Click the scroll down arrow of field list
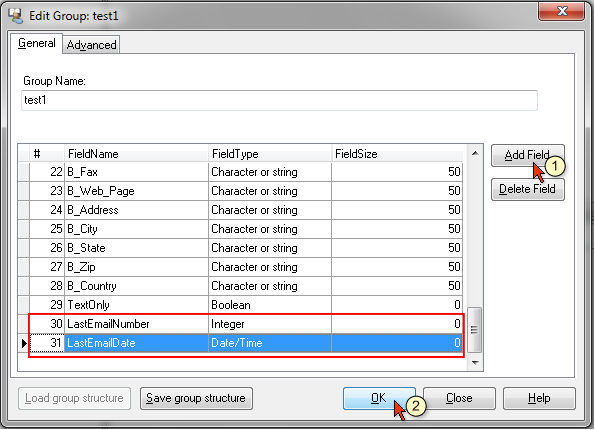The width and height of the screenshot is (595, 430). click(x=475, y=362)
